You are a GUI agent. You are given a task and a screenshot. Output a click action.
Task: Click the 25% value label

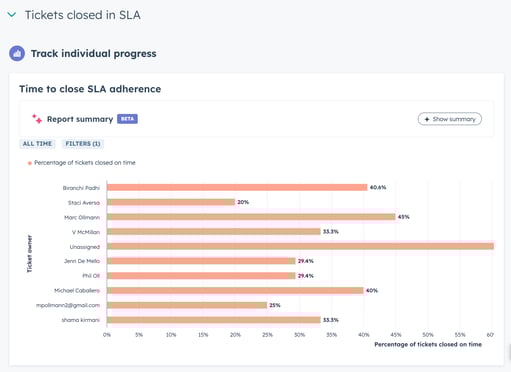pos(275,305)
